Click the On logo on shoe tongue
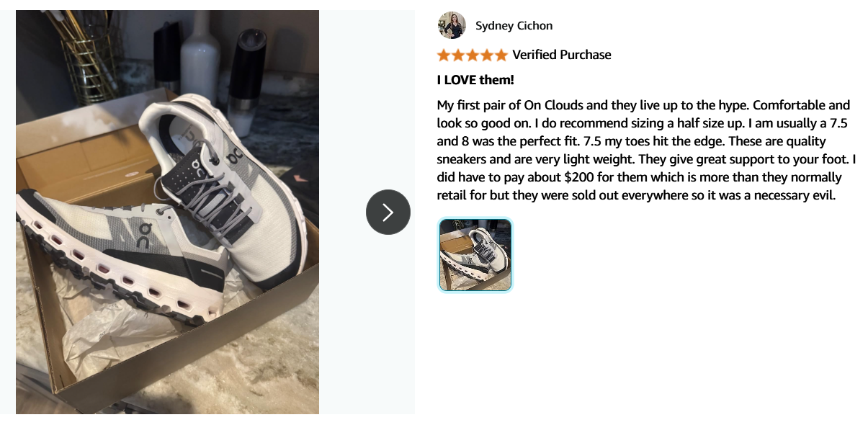 coord(197,174)
